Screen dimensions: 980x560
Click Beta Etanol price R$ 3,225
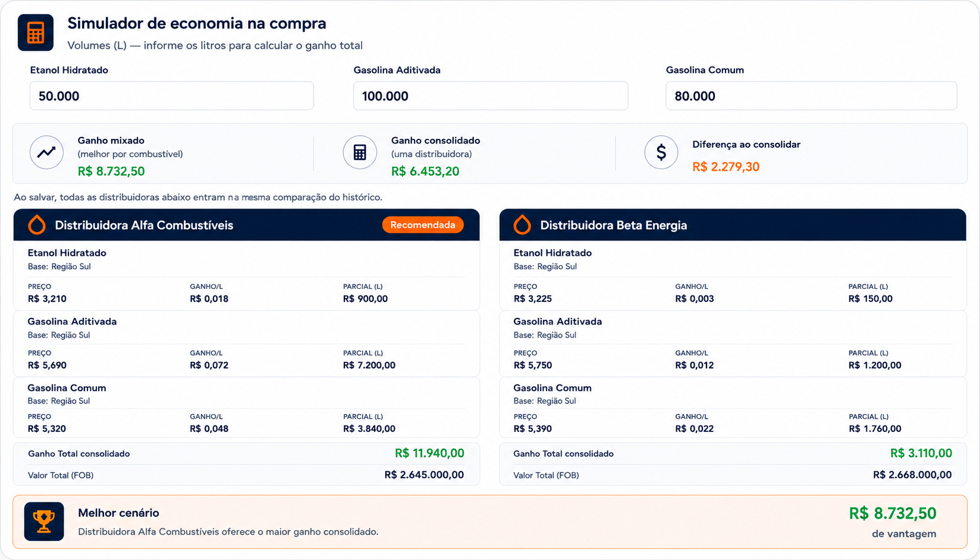point(533,299)
